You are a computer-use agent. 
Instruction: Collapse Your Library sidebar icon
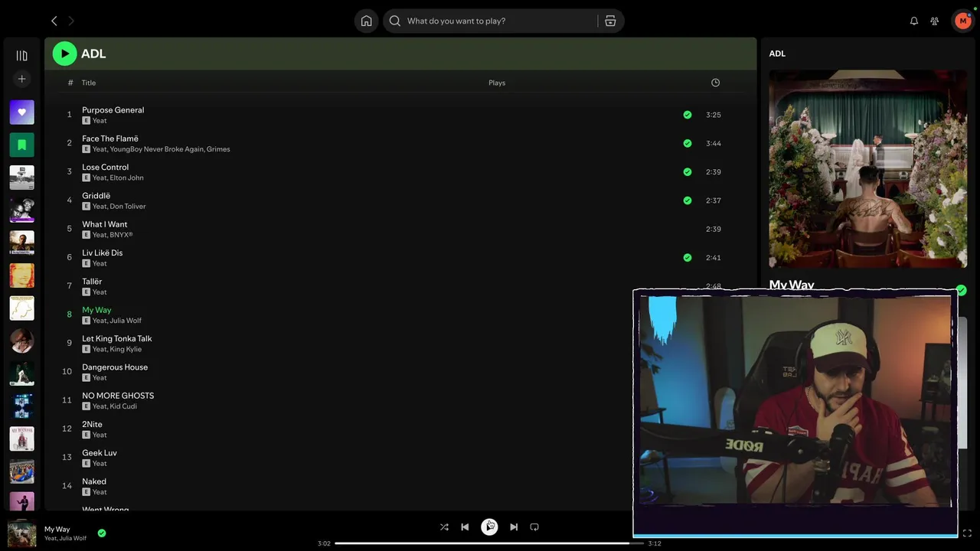[x=21, y=56]
